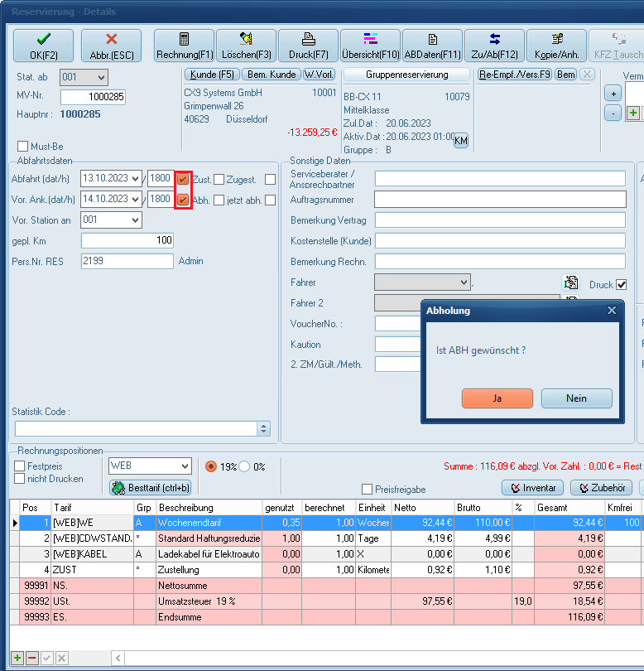This screenshot has width=644, height=671.
Task: Click the Druck(F7) printer button
Action: tap(308, 46)
